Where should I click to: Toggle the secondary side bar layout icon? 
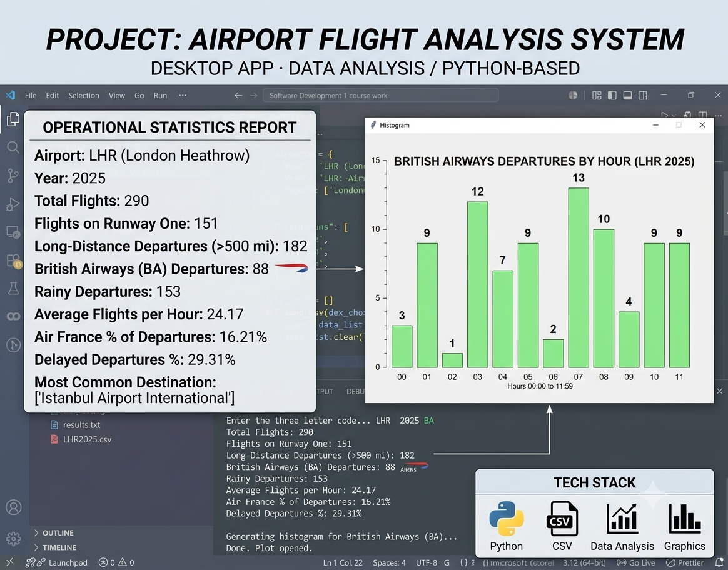coord(642,95)
